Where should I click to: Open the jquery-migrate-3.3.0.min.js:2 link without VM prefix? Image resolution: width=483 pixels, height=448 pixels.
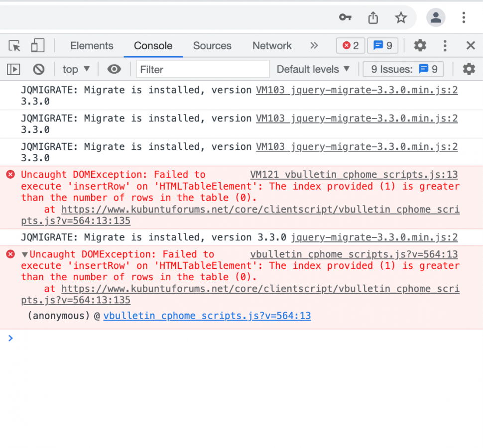coord(374,237)
